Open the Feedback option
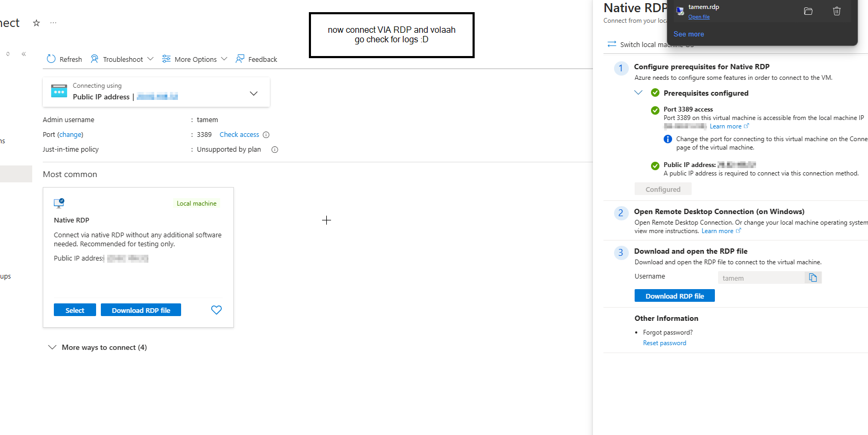 tap(257, 59)
